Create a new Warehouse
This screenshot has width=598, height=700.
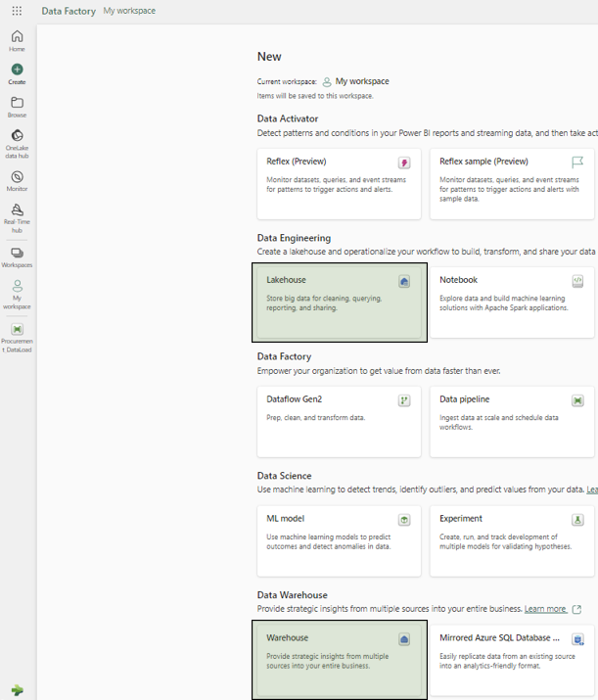pos(340,660)
